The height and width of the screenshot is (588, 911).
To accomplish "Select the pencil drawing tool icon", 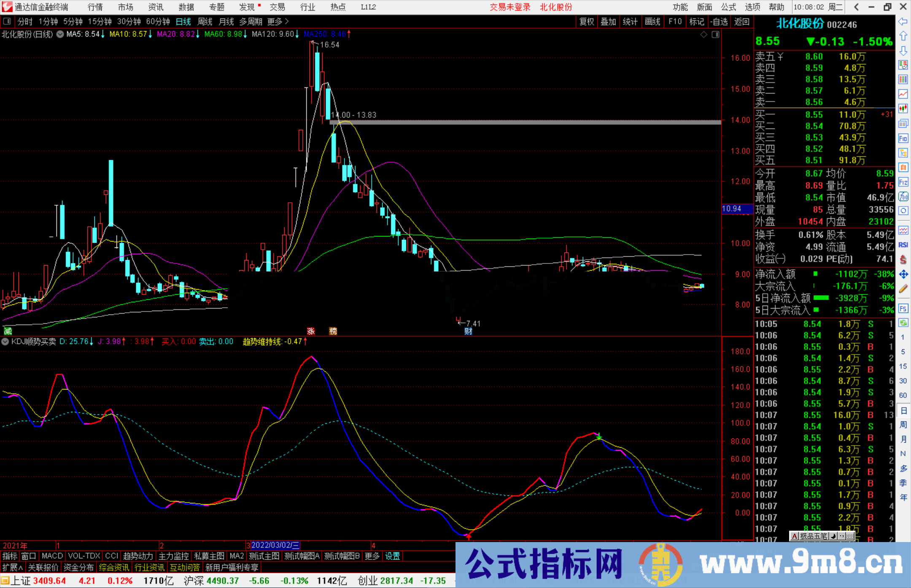I will [x=903, y=289].
